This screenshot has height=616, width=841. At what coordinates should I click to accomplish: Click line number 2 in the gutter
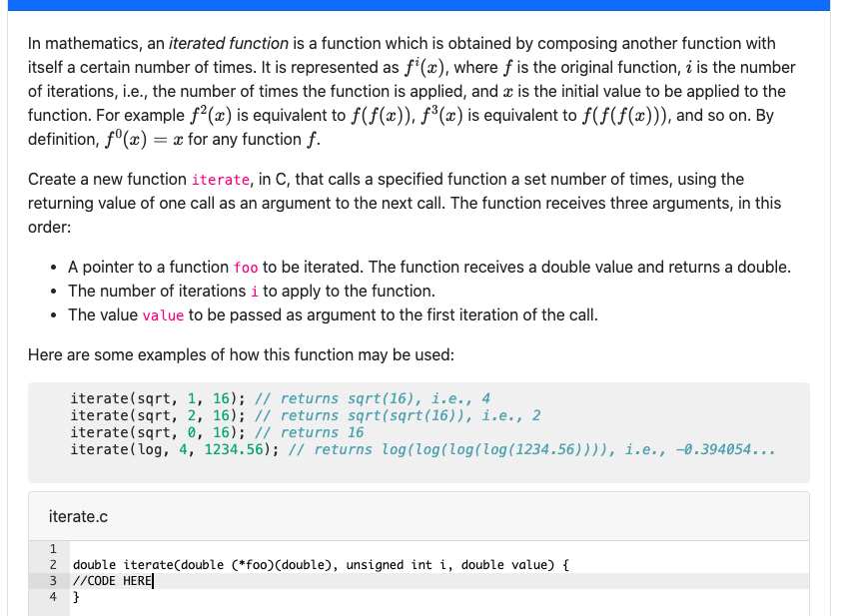coord(53,564)
